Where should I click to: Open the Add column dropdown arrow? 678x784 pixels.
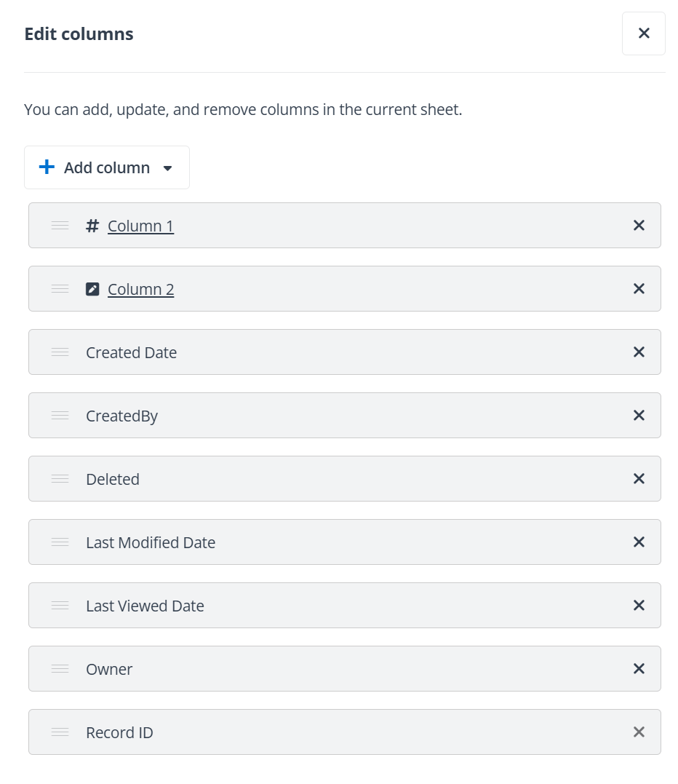click(x=167, y=167)
